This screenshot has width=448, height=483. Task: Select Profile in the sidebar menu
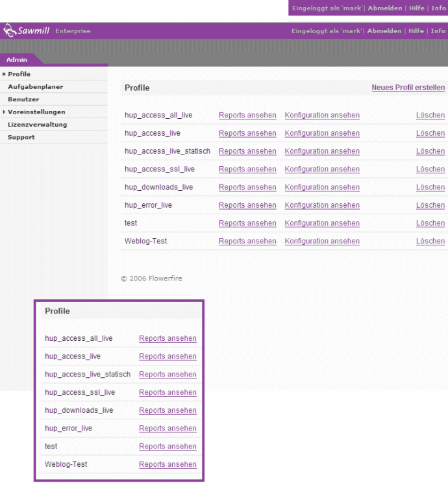(x=19, y=74)
